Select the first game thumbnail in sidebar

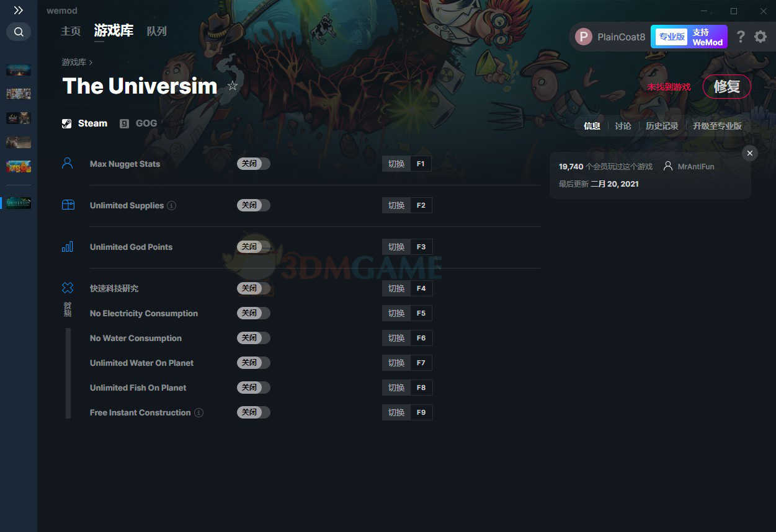[x=19, y=70]
